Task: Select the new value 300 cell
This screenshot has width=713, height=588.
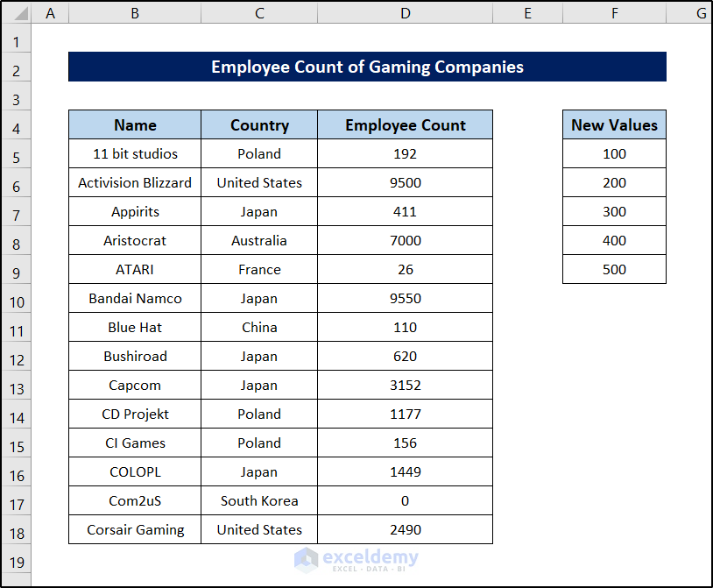Action: [x=614, y=211]
